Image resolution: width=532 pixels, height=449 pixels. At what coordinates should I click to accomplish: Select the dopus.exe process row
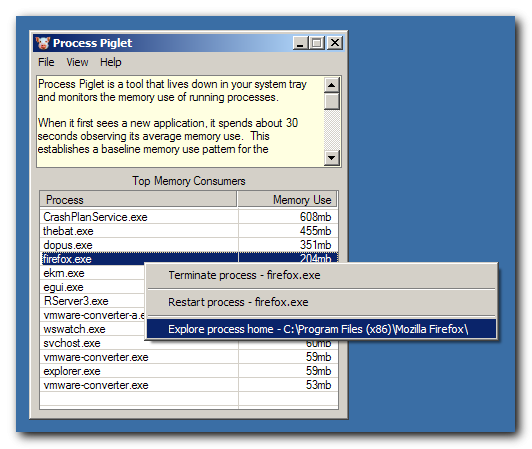189,245
